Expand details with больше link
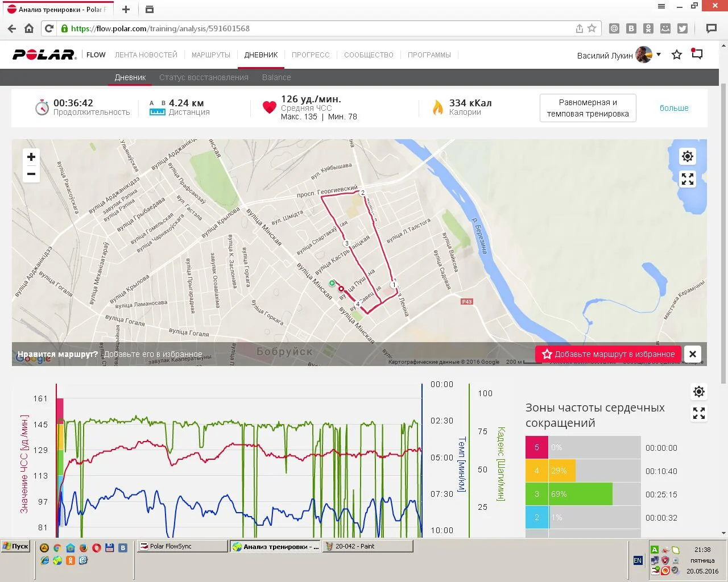This screenshot has width=728, height=582. click(674, 108)
